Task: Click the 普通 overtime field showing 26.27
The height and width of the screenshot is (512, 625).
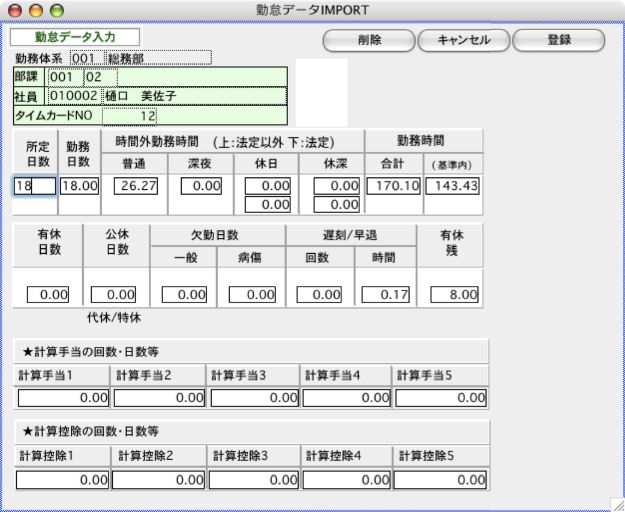Action: [x=132, y=186]
